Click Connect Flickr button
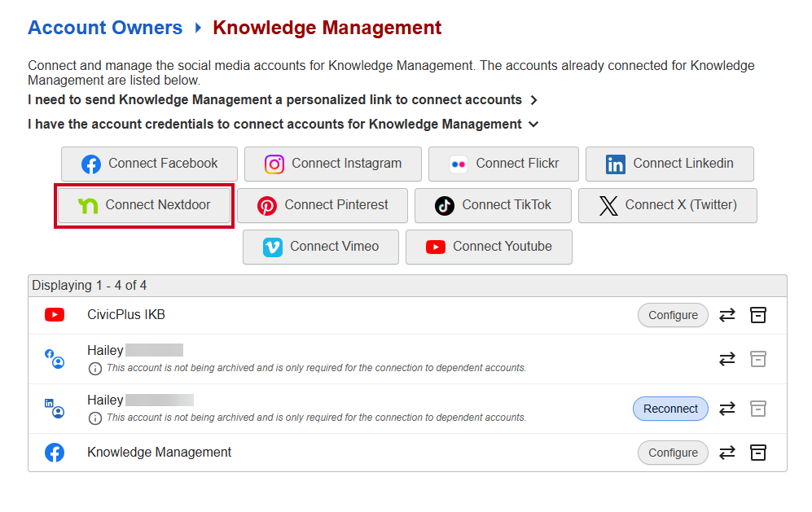Image resolution: width=812 pixels, height=512 pixels. point(503,164)
